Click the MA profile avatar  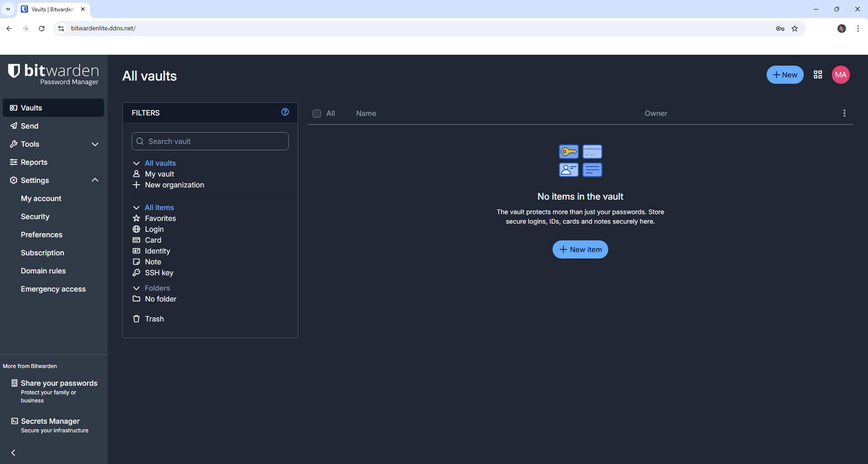pos(840,75)
